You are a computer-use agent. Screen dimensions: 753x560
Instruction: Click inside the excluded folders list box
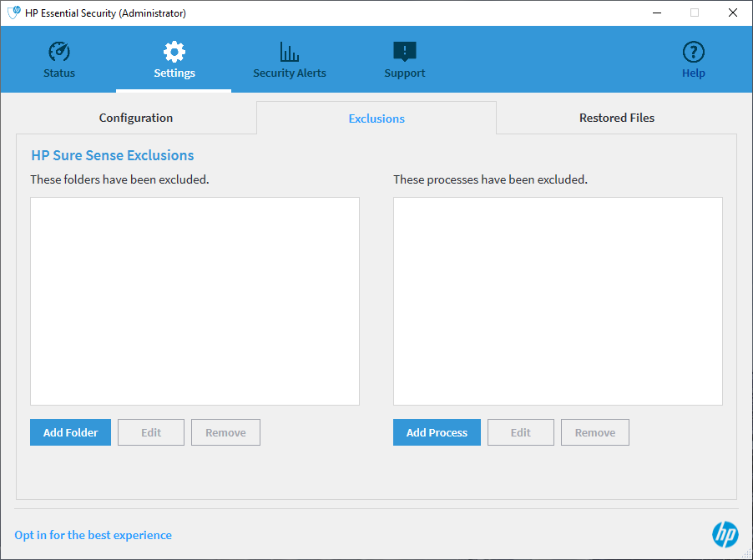tap(195, 300)
